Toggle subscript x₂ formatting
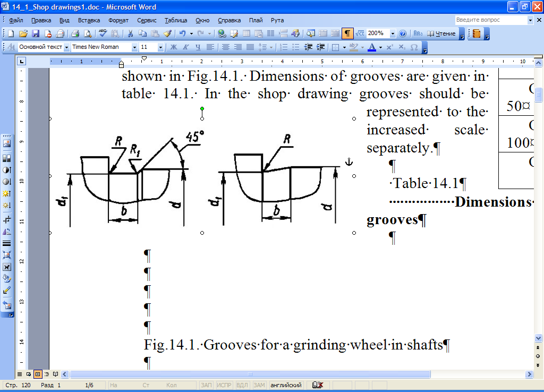The image size is (544, 392). tap(402, 47)
